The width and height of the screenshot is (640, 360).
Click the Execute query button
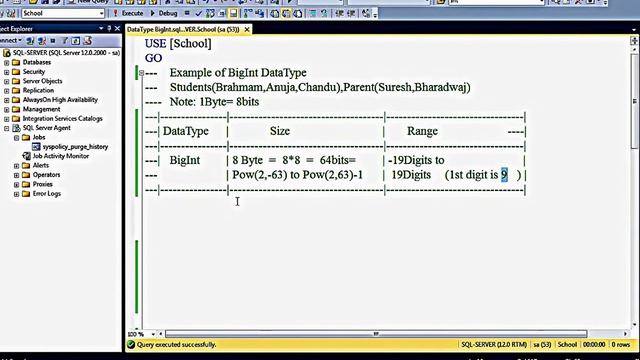(128, 13)
